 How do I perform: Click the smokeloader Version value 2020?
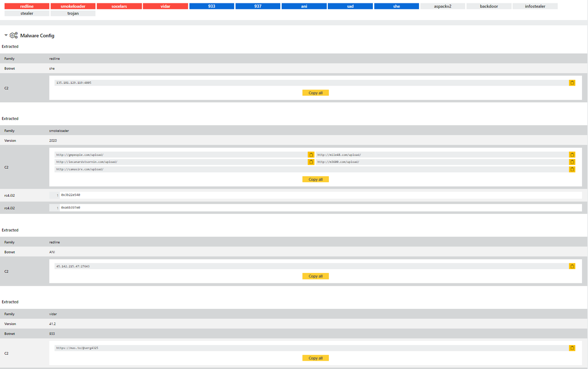(53, 140)
